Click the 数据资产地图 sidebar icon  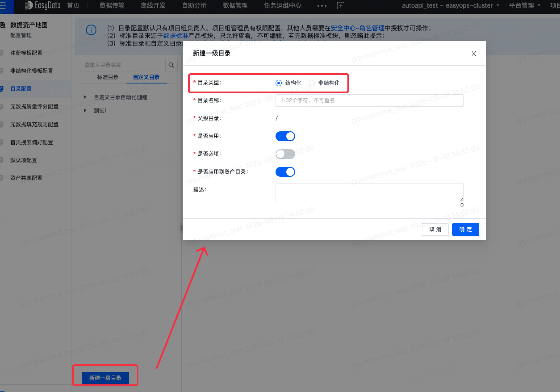[x=3, y=25]
